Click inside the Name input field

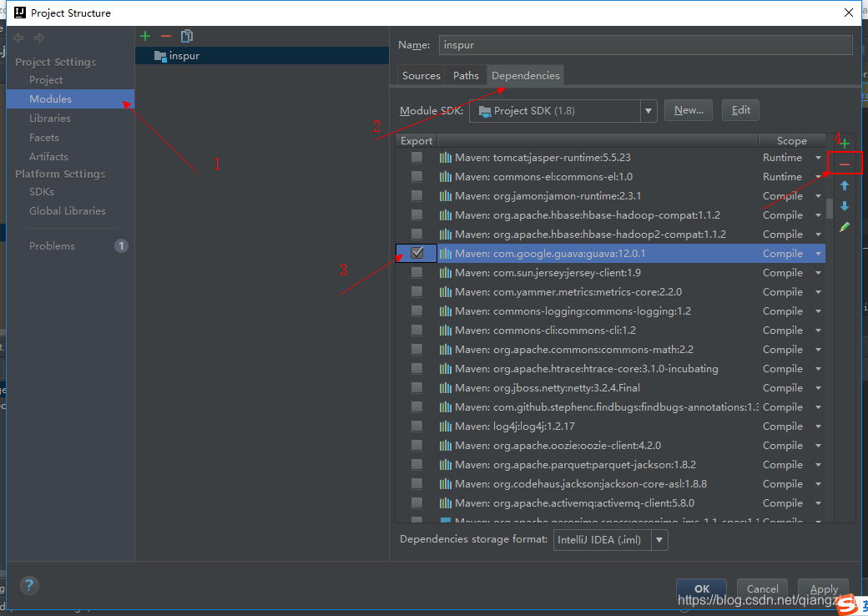[x=584, y=44]
